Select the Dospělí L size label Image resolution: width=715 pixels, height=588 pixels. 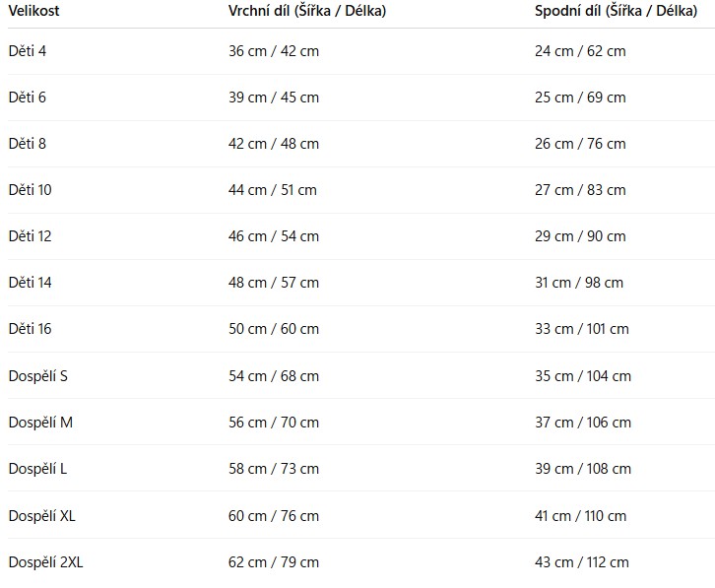coord(37,469)
